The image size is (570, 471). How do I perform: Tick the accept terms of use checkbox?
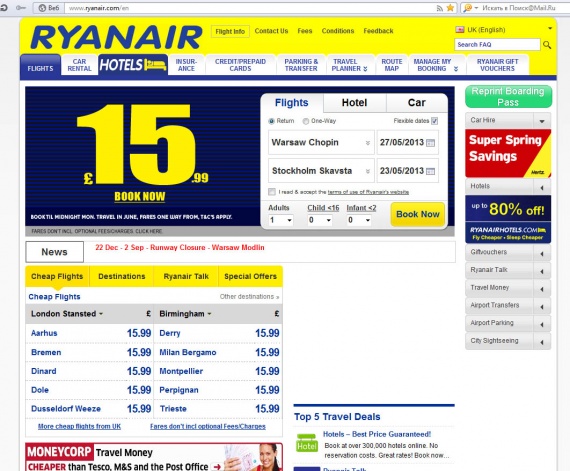[x=272, y=192]
